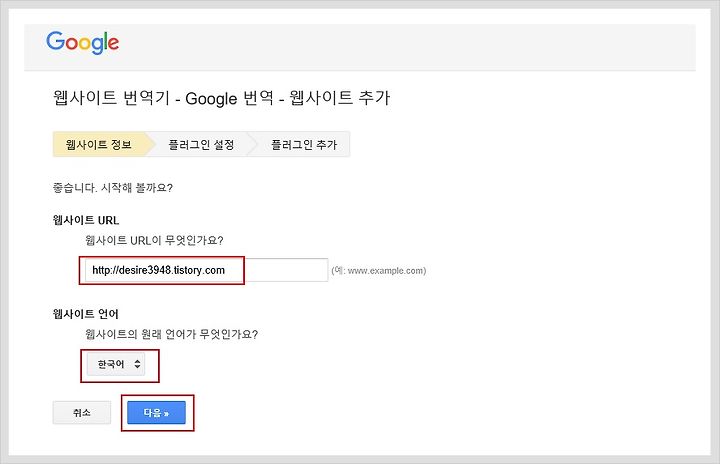The height and width of the screenshot is (464, 720).
Task: Select the 플러그인 설정 step tab
Action: tap(201, 145)
